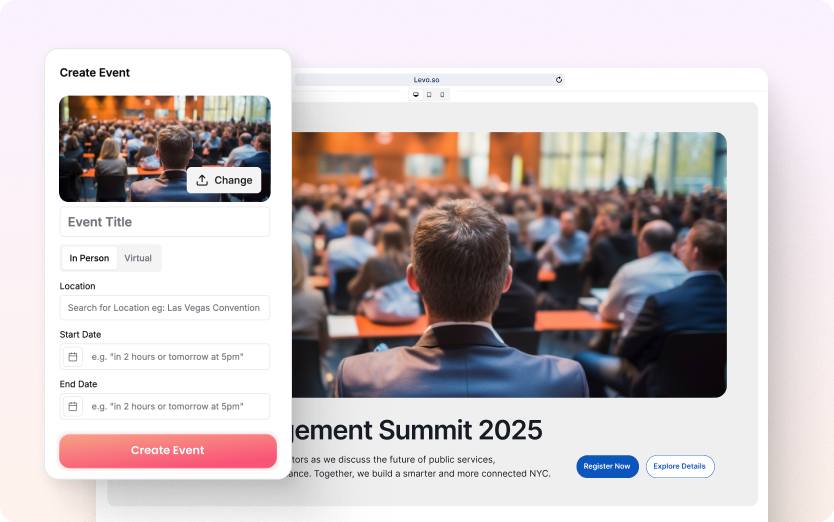
Task: Click the Event Title field
Action: click(x=165, y=222)
